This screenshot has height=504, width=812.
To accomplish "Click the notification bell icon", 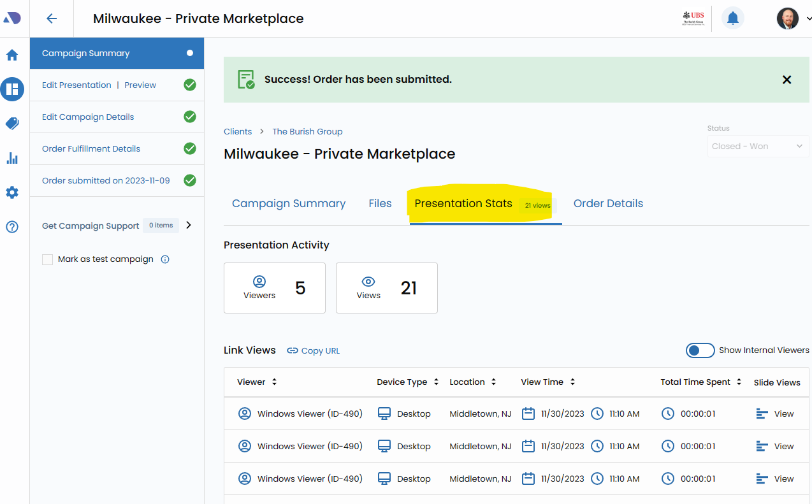I will (x=732, y=18).
